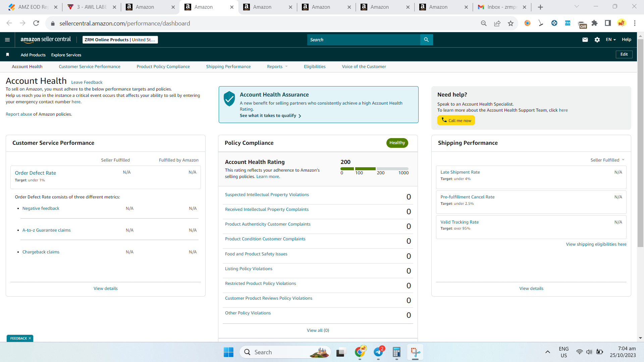
Task: Open the Windows Start menu
Action: click(x=228, y=352)
